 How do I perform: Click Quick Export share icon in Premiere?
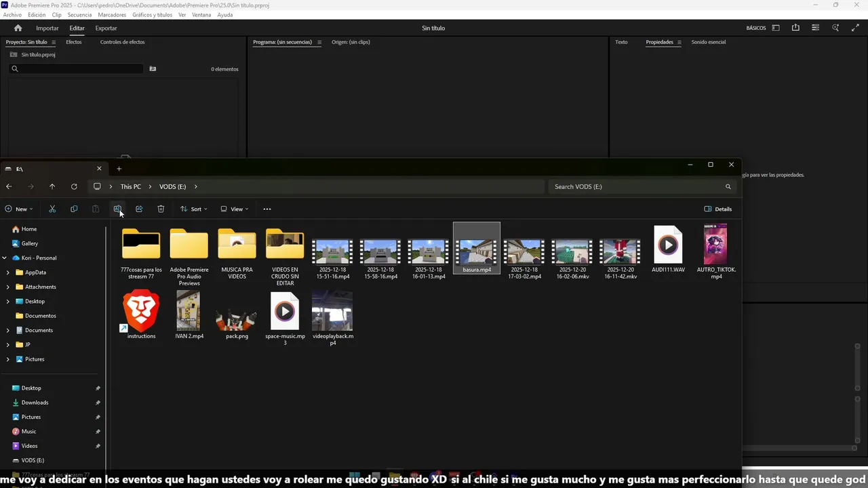pyautogui.click(x=795, y=28)
